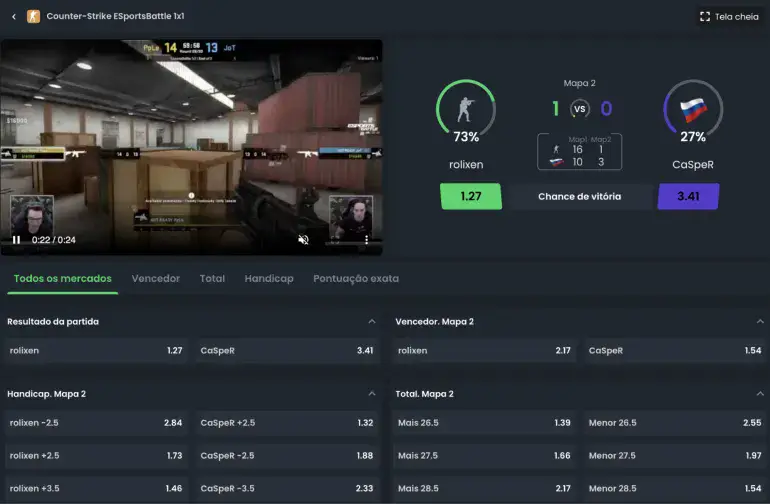Select rolixen +3.5 handicap at 1.46
The width and height of the screenshot is (770, 504).
click(96, 489)
